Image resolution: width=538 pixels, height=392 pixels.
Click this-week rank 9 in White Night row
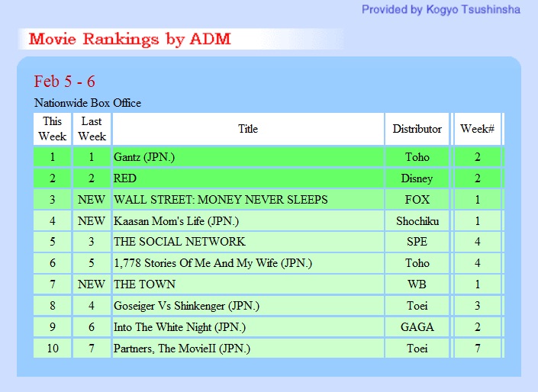(52, 327)
